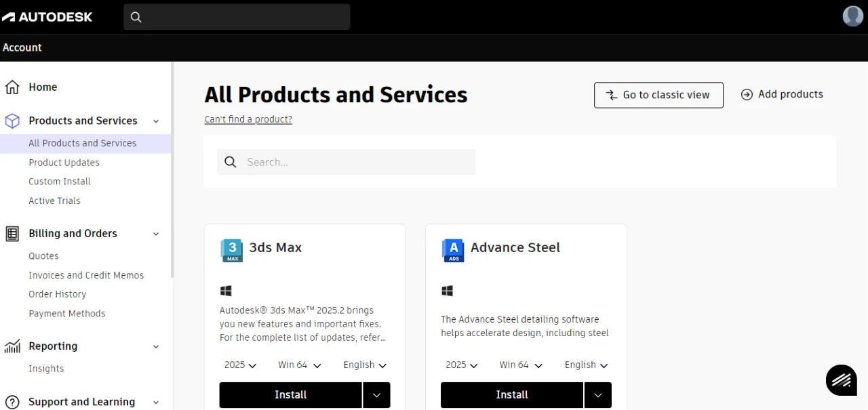Open Invoices and Credit Memos
Viewport: 868px width, 410px height.
tap(86, 275)
